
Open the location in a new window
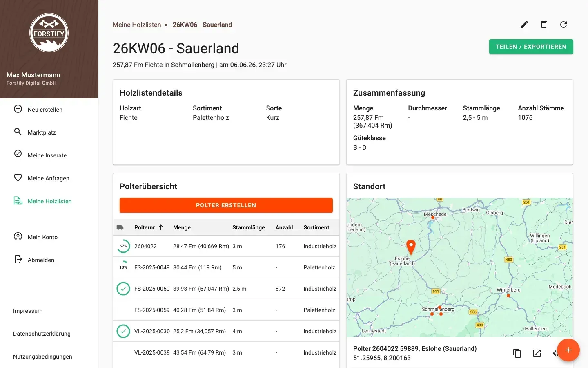(x=537, y=353)
